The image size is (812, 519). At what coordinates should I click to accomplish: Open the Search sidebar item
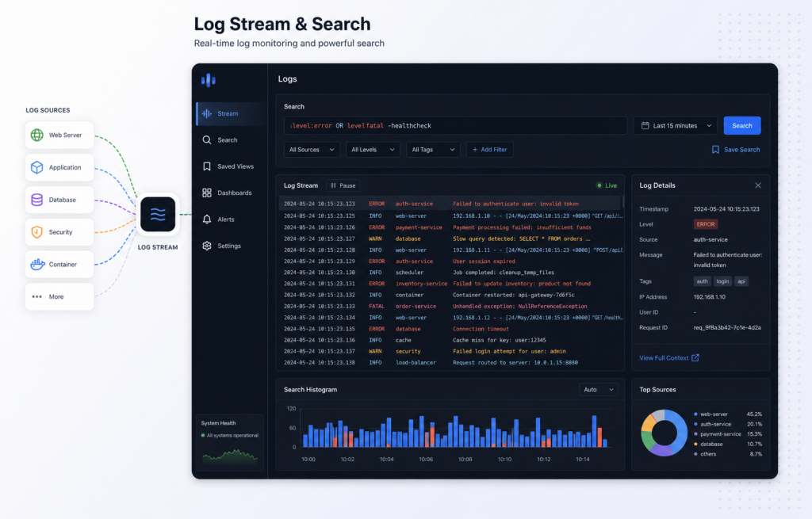tap(230, 139)
